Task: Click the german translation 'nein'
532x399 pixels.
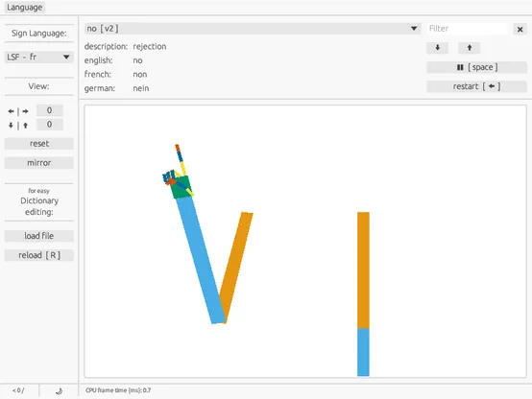Action: [x=141, y=88]
